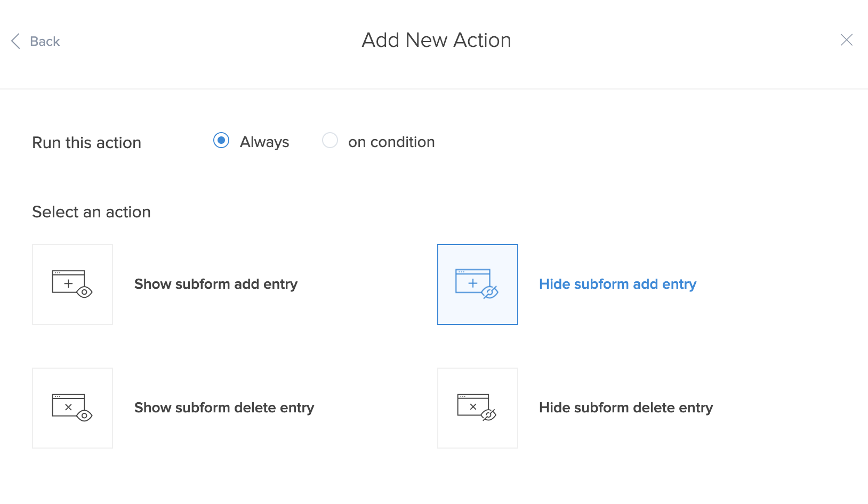The width and height of the screenshot is (868, 504).
Task: Click the Show subform add entry label
Action: 216,284
